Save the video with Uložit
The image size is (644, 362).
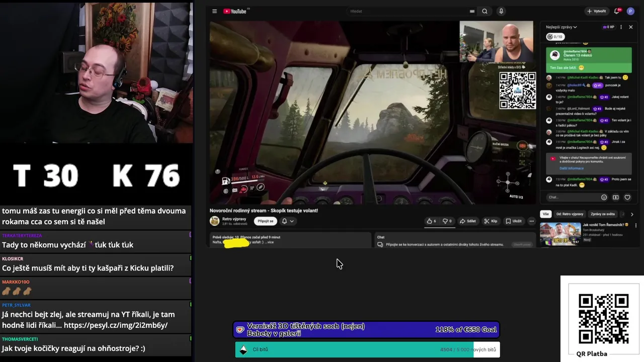[x=514, y=221]
